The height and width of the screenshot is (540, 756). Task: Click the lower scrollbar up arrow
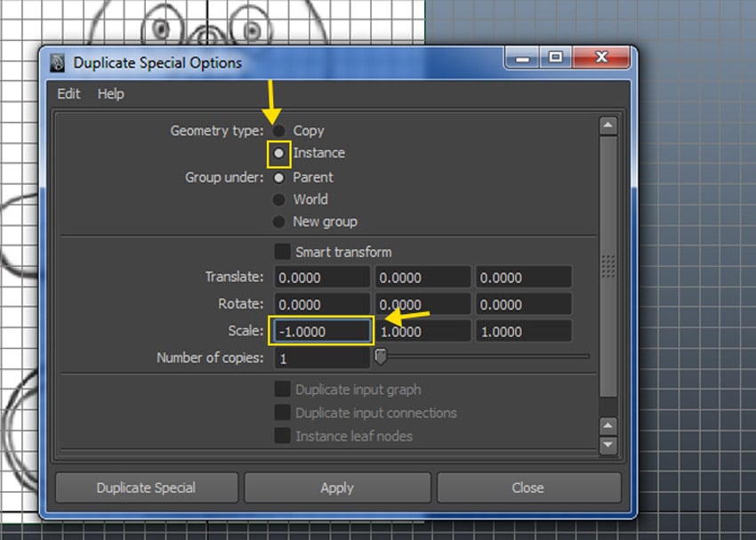coord(608,426)
